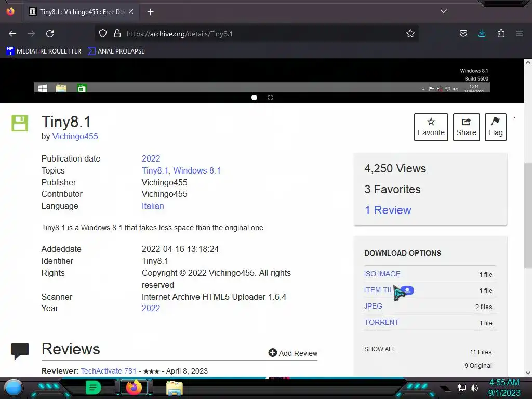The image size is (532, 399).
Task: Flag this item
Action: [x=495, y=127]
